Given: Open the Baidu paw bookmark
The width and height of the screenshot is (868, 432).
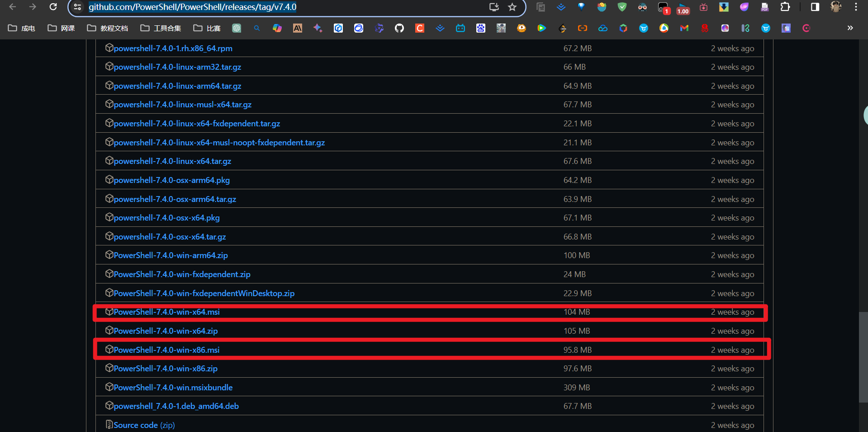Looking at the screenshot, I should 481,28.
